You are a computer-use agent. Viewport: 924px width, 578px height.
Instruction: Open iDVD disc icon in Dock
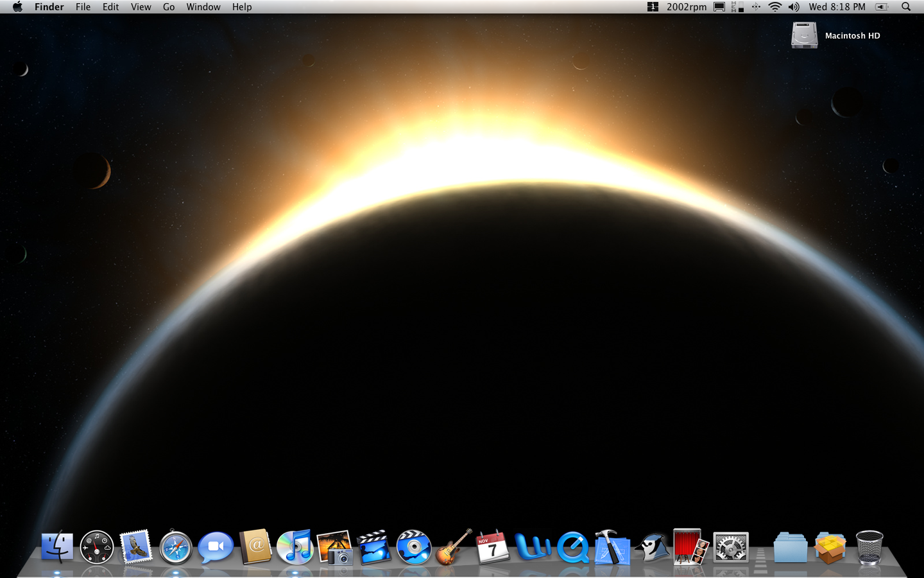(x=414, y=547)
